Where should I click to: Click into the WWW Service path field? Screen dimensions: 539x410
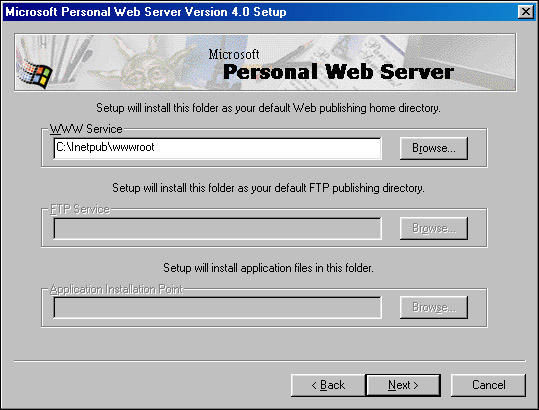pyautogui.click(x=218, y=148)
